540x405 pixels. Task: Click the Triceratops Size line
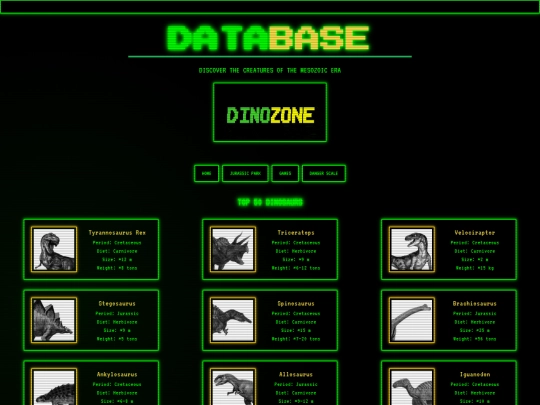tap(296, 260)
